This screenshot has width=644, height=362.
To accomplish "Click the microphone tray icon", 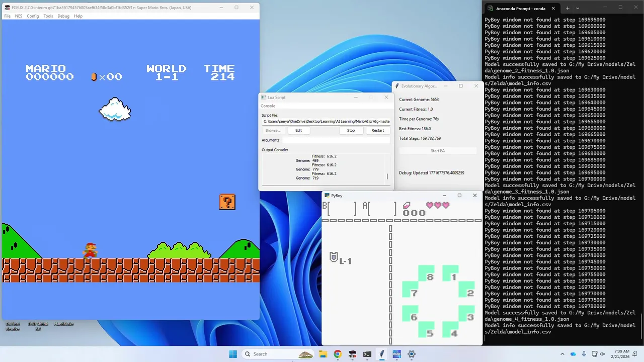I will (x=585, y=354).
